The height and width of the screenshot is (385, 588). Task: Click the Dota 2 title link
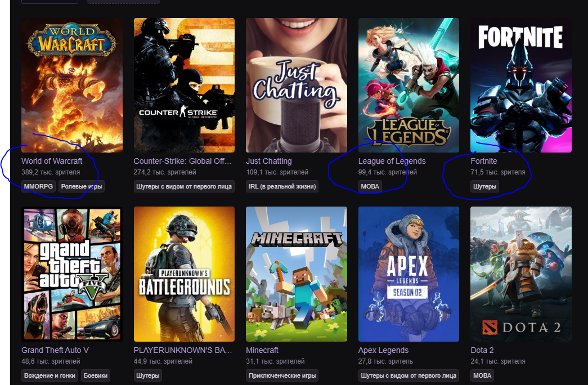coord(482,350)
